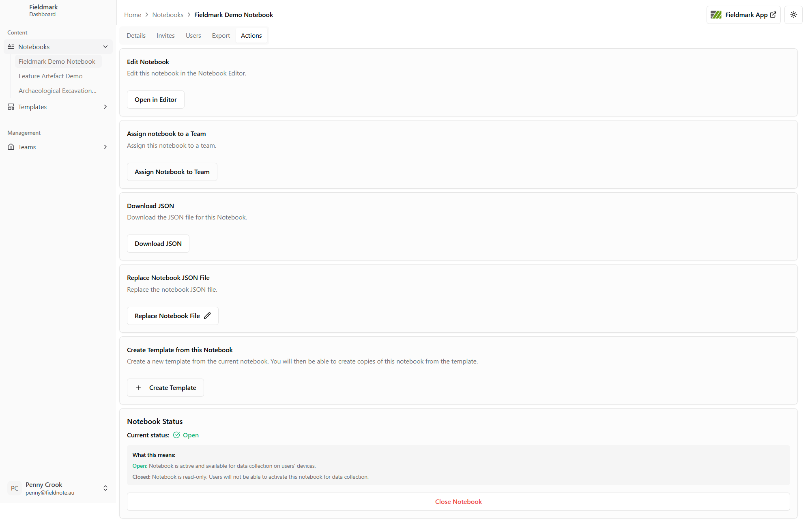Click the Teams home icon
The width and height of the screenshot is (812, 525).
tap(11, 147)
